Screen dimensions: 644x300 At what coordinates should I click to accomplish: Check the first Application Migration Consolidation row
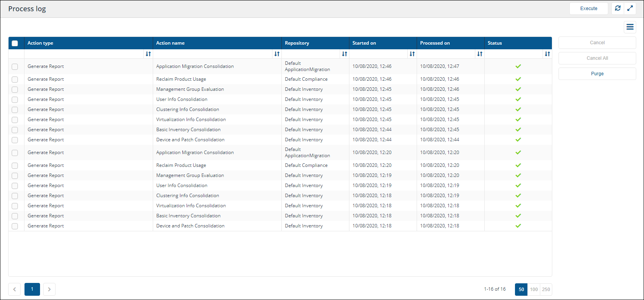(15, 67)
